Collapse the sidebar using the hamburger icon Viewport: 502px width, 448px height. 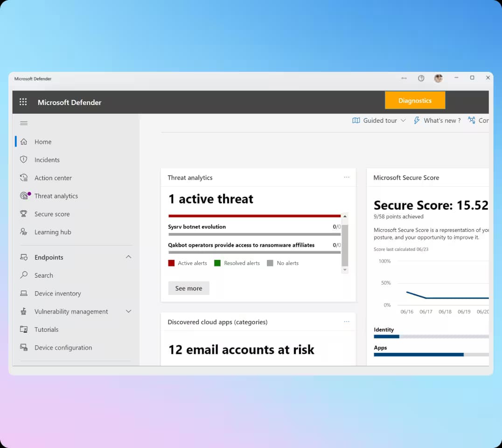[x=24, y=123]
